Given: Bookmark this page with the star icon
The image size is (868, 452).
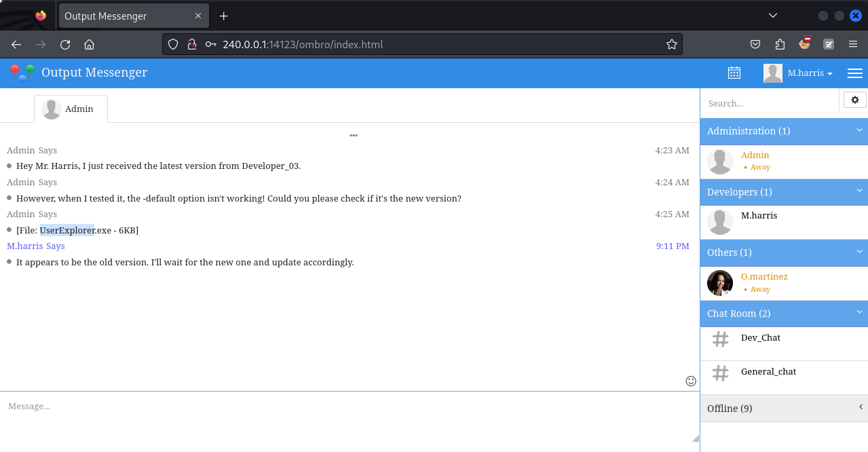Looking at the screenshot, I should [x=672, y=44].
